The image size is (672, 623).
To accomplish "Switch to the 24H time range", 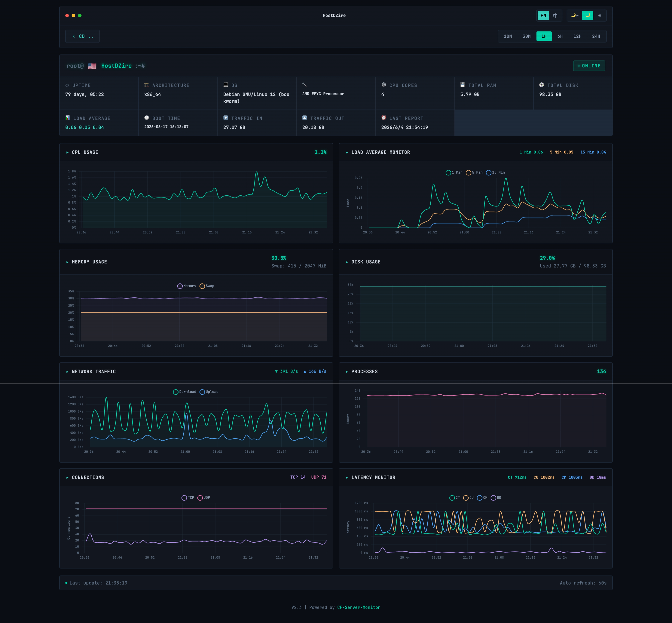I will [x=596, y=36].
